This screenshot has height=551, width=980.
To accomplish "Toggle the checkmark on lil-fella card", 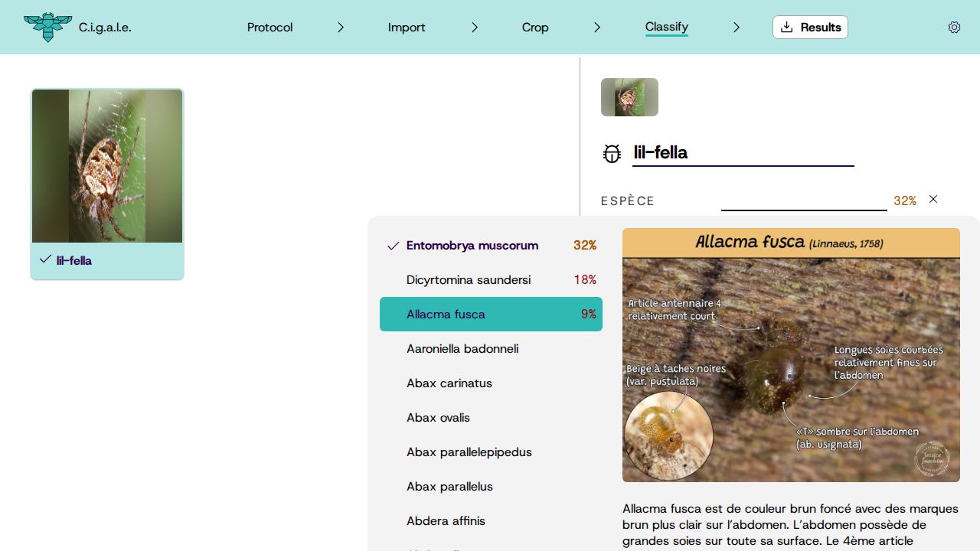I will [x=45, y=260].
